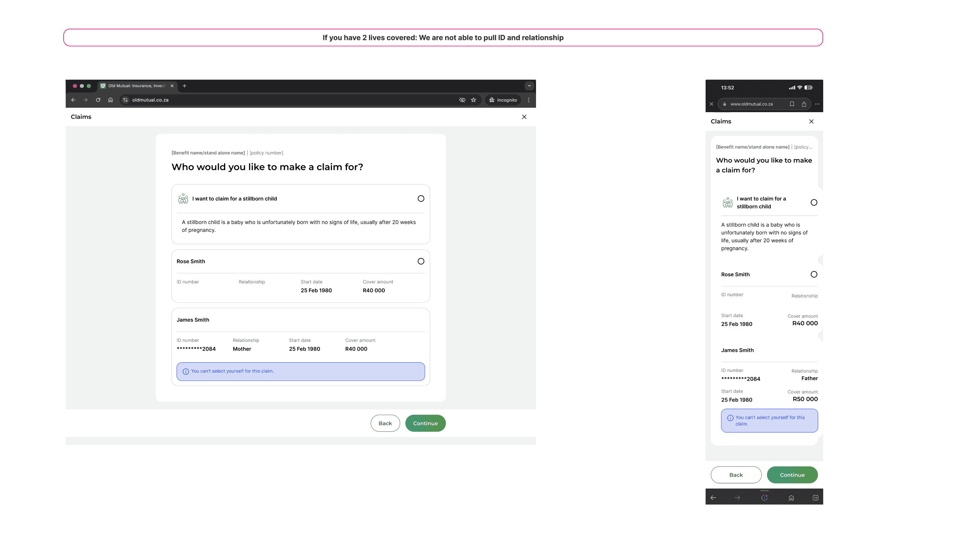Click the crossed-eye tracking protection icon

click(462, 100)
